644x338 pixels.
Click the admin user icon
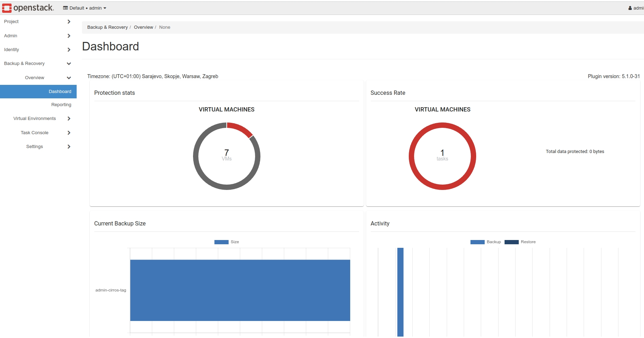tap(630, 8)
